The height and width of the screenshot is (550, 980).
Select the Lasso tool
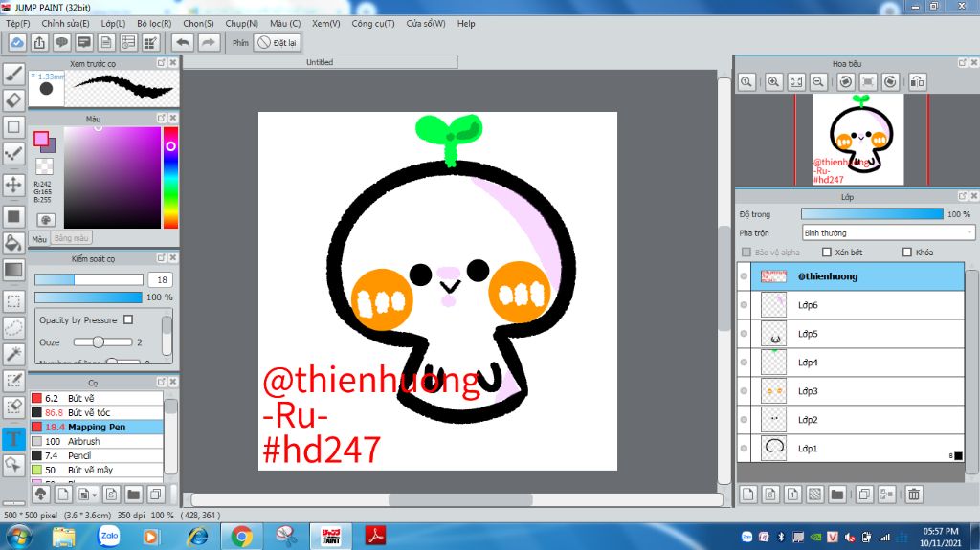[x=13, y=327]
